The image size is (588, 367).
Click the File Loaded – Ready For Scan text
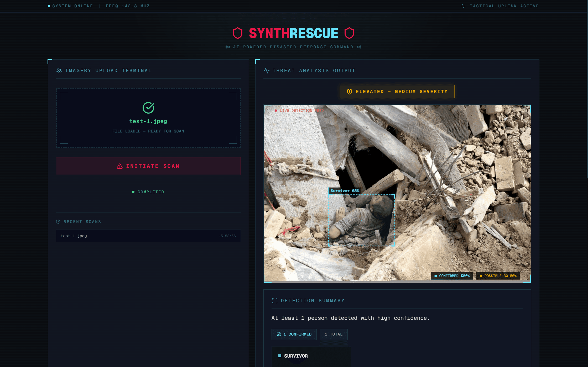(148, 131)
